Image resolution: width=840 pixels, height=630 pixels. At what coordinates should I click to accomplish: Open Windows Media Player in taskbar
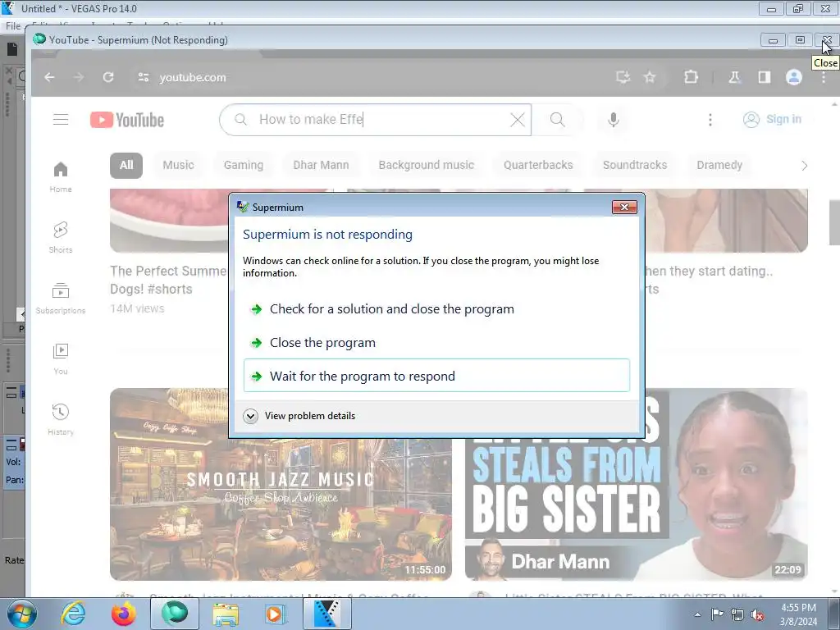[x=276, y=614]
